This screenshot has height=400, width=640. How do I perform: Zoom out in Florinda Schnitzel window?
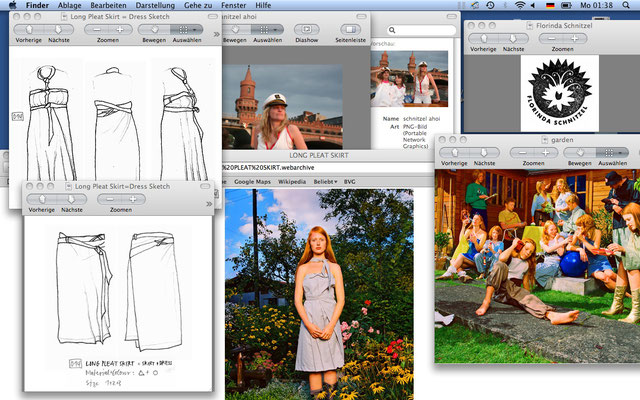(551, 39)
